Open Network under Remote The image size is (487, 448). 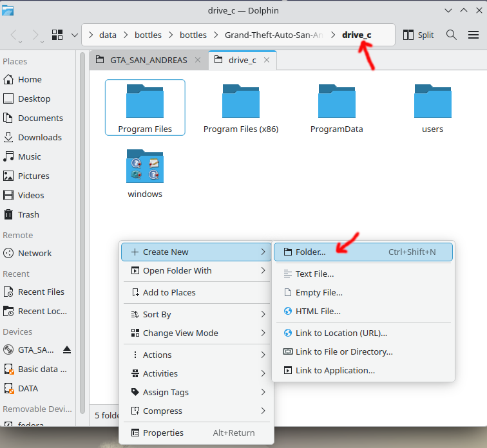37,253
